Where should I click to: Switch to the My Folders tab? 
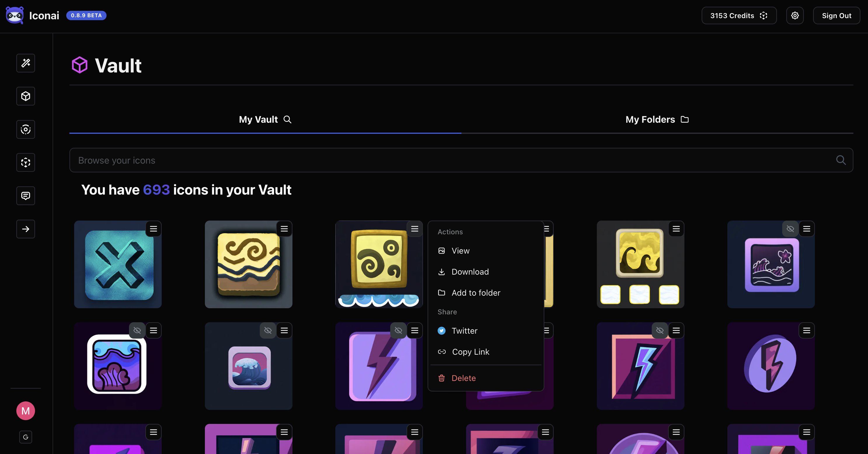657,119
